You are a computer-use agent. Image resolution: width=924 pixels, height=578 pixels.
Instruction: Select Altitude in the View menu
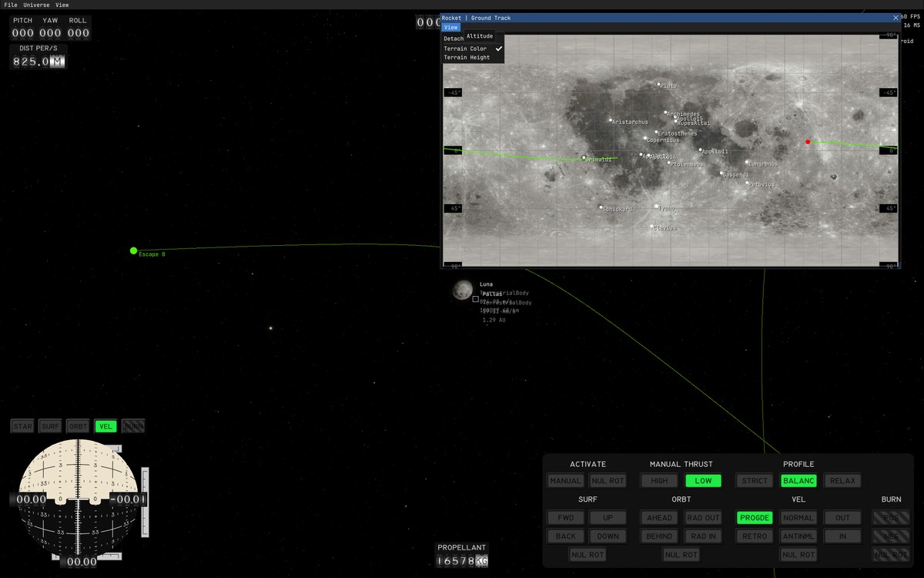pos(480,36)
